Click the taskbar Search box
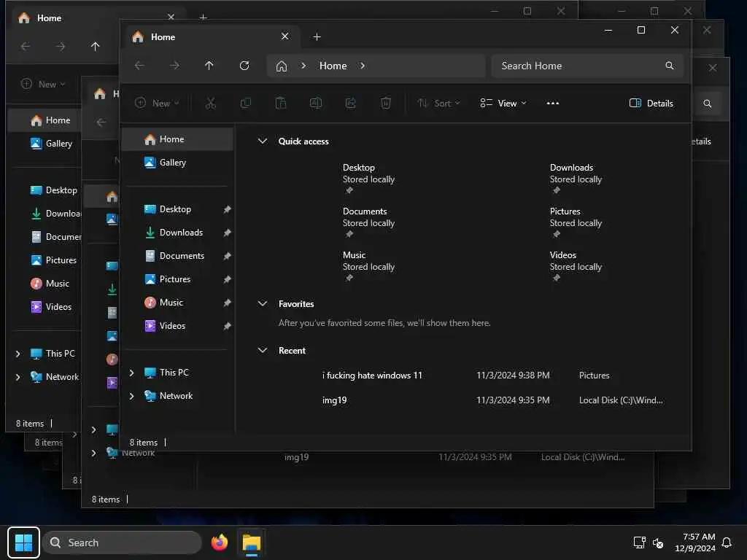747x560 pixels. click(x=122, y=542)
